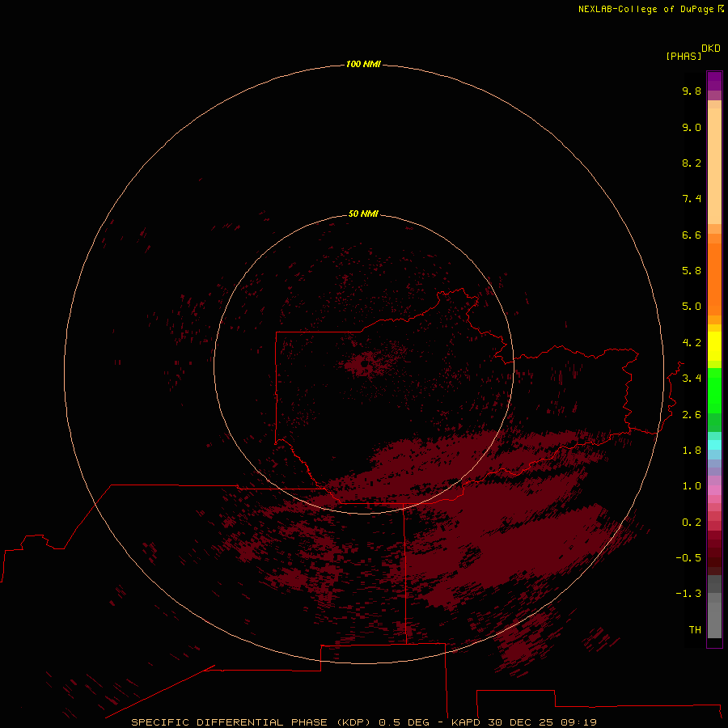Click the cyan segment of the color bar
The width and height of the screenshot is (728, 728).
pos(714,445)
